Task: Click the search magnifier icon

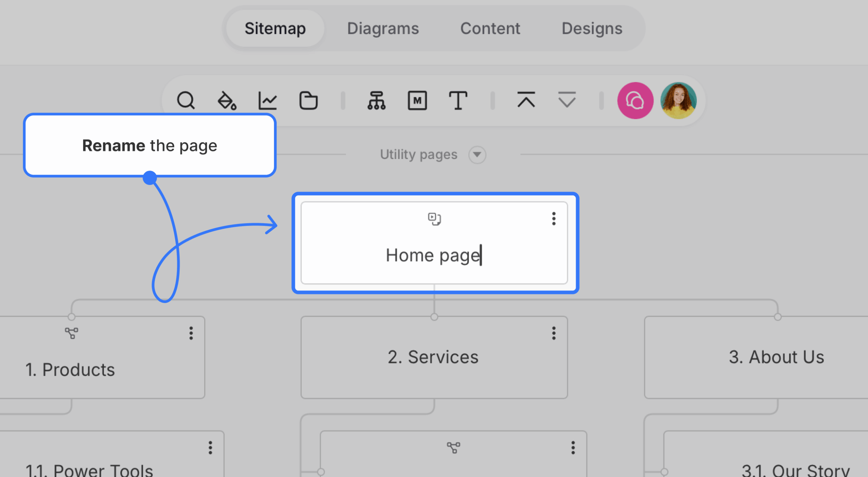Action: (186, 100)
